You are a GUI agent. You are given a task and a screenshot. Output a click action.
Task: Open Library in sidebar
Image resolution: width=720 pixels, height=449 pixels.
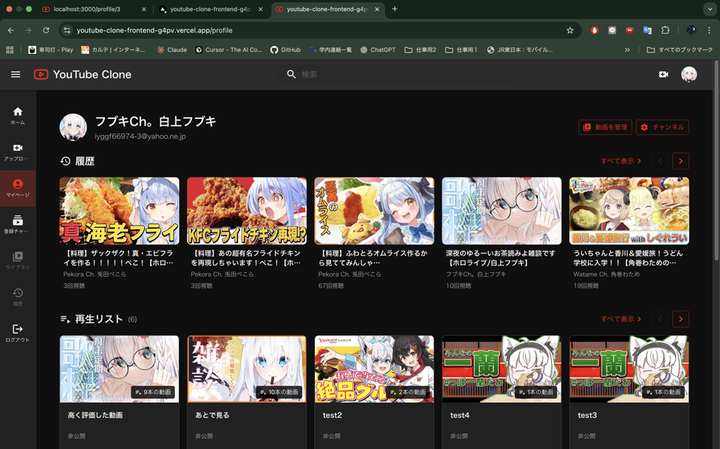[x=17, y=261]
